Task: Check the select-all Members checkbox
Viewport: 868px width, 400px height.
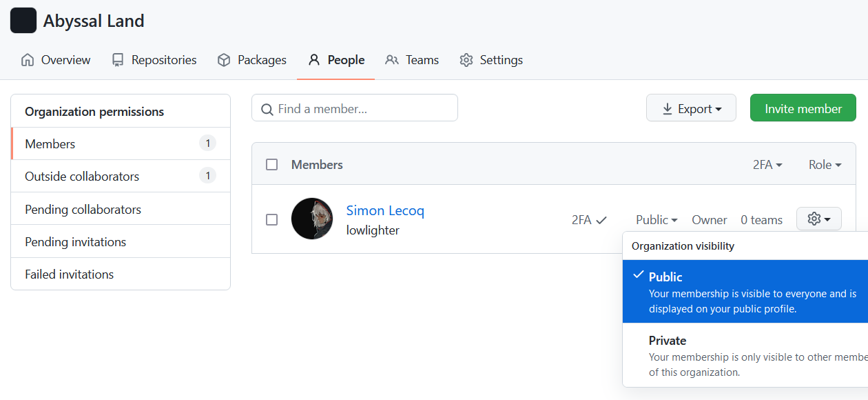Action: click(x=271, y=164)
